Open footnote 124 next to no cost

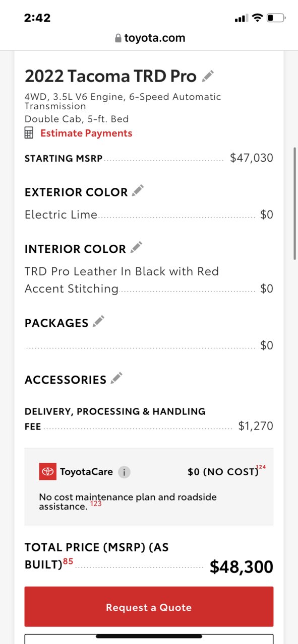point(261,467)
